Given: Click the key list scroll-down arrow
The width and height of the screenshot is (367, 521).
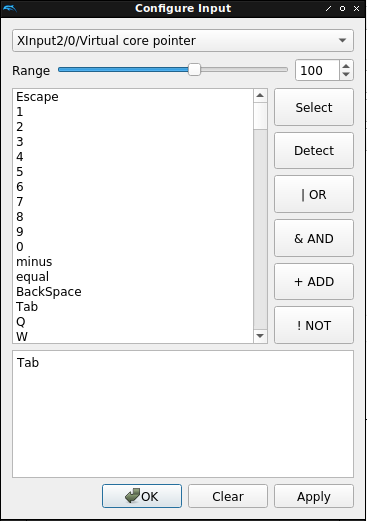Looking at the screenshot, I should [260, 336].
